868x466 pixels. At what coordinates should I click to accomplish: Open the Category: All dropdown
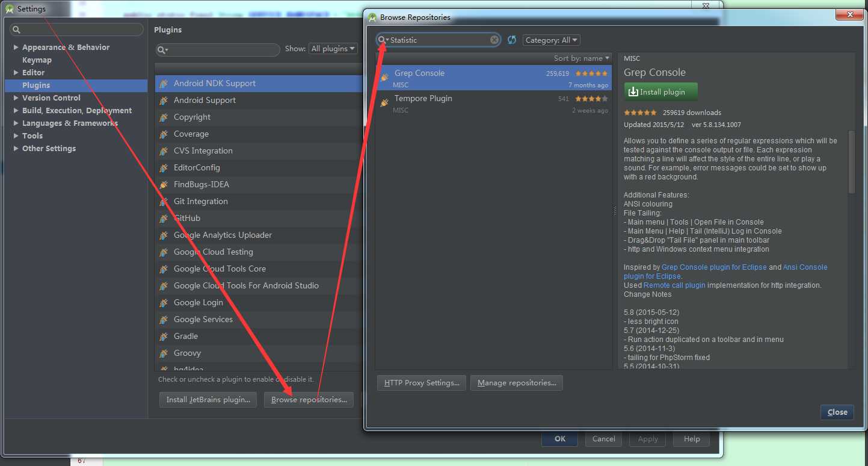click(552, 40)
